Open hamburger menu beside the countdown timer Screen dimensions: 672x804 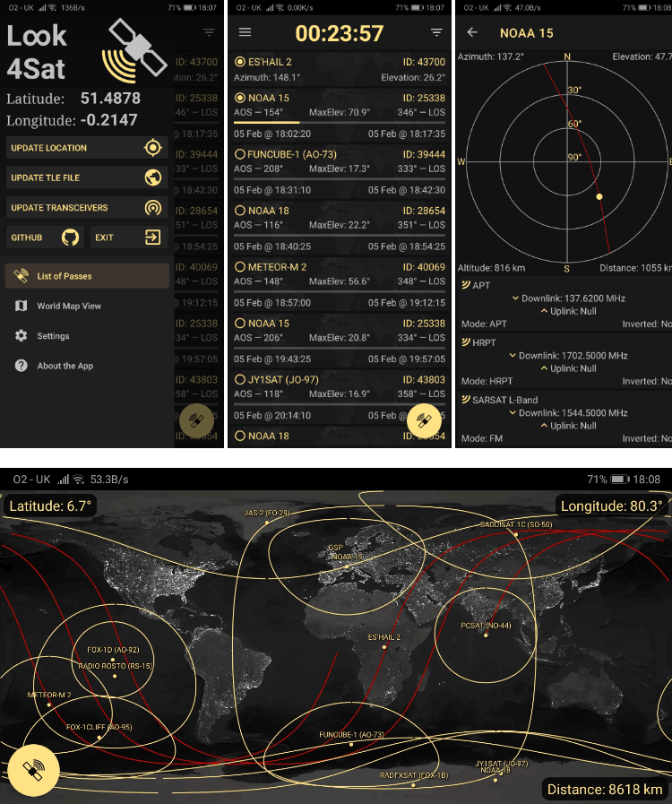[x=245, y=32]
